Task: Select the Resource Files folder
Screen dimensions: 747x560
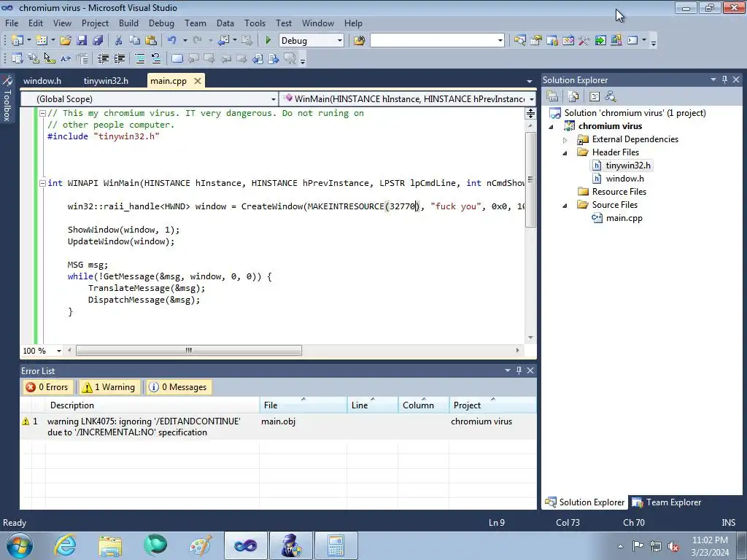Action: [x=619, y=192]
